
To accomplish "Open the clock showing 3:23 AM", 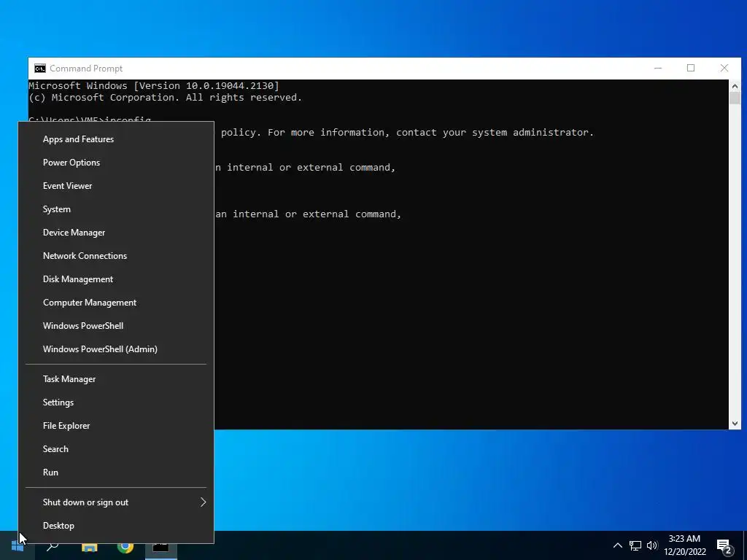I will click(684, 545).
